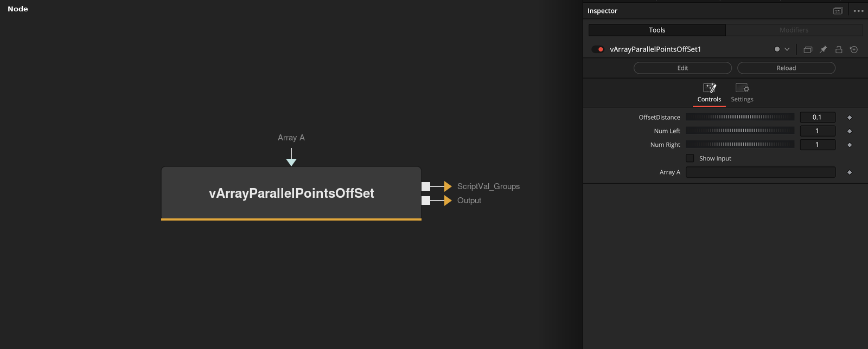Click the Output arrow connector
Viewport: 868px width, 349px height.
pos(448,201)
